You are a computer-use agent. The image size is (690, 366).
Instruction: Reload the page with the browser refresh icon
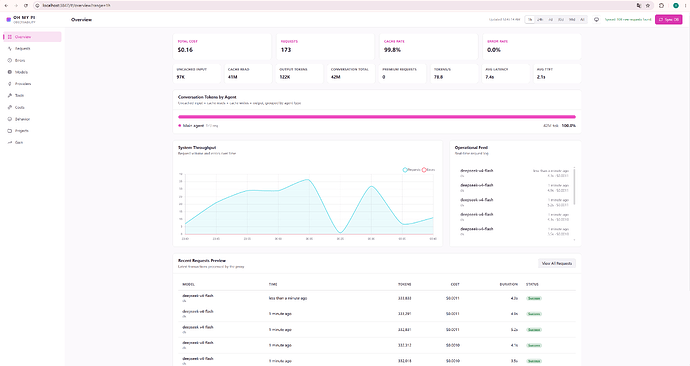click(x=26, y=5)
